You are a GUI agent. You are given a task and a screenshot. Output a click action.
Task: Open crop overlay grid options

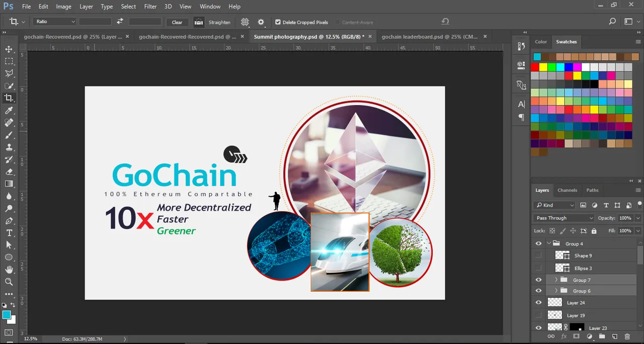tap(245, 22)
